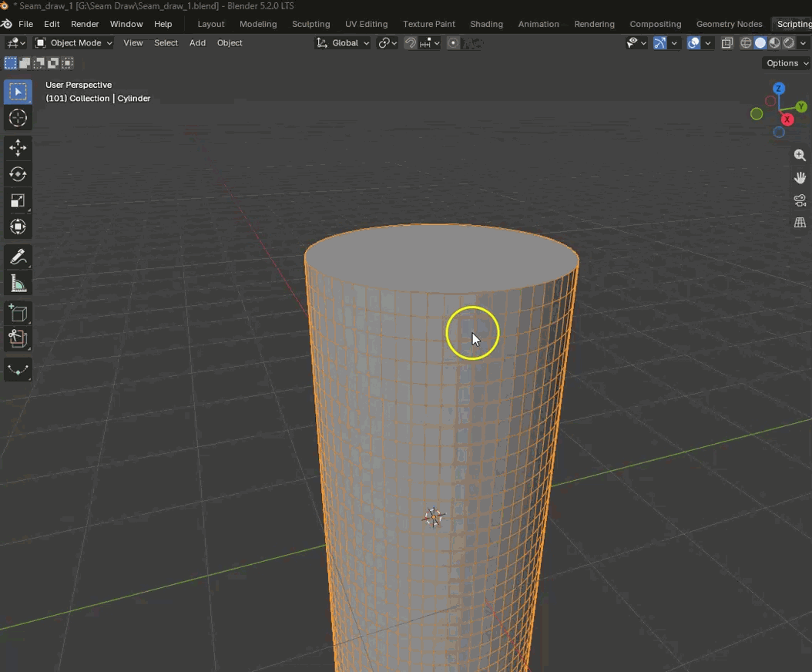The height and width of the screenshot is (672, 812).
Task: Click the green Y axis gizmo ball
Action: click(x=801, y=106)
